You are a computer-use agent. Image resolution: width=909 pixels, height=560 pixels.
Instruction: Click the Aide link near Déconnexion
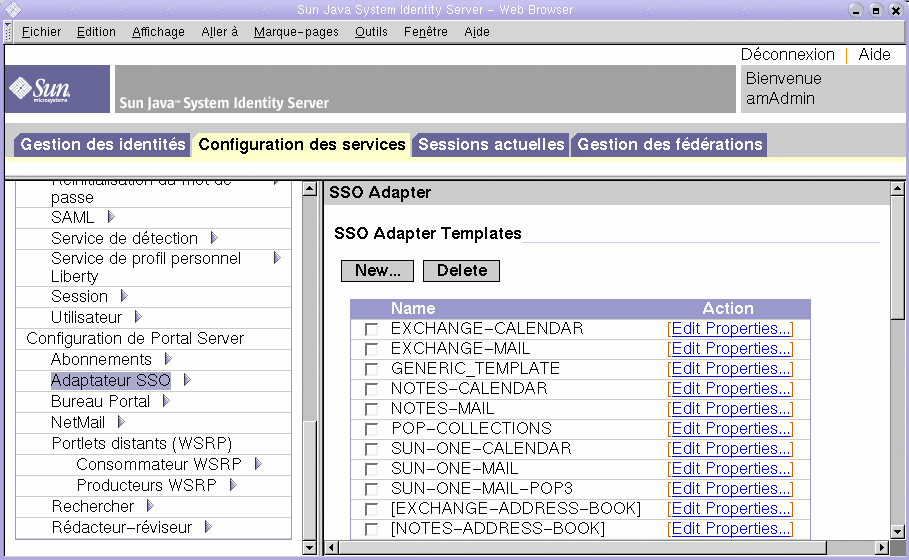point(874,54)
